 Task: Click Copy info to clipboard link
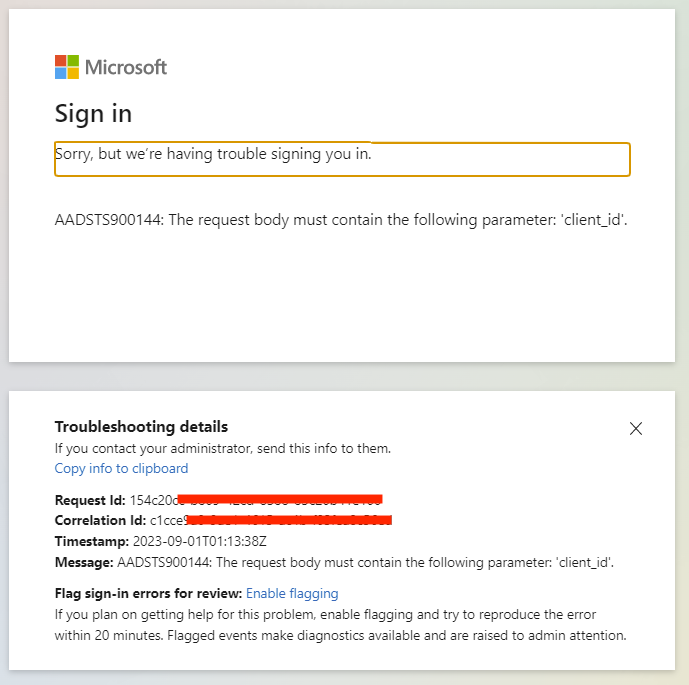point(121,468)
